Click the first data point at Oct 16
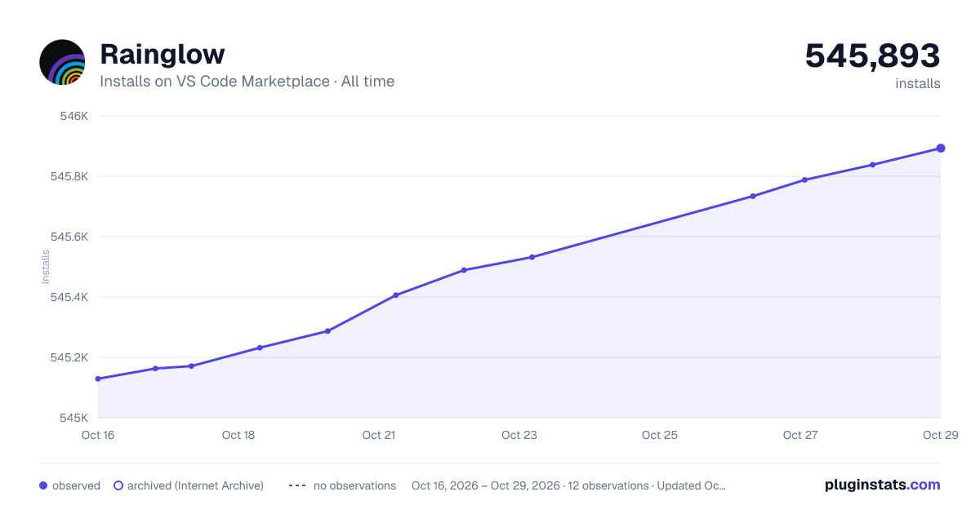The width and height of the screenshot is (980, 514). (x=98, y=379)
